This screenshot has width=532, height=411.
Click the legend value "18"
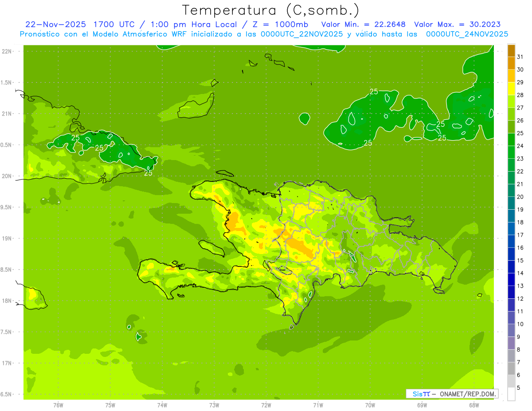pyautogui.click(x=520, y=222)
